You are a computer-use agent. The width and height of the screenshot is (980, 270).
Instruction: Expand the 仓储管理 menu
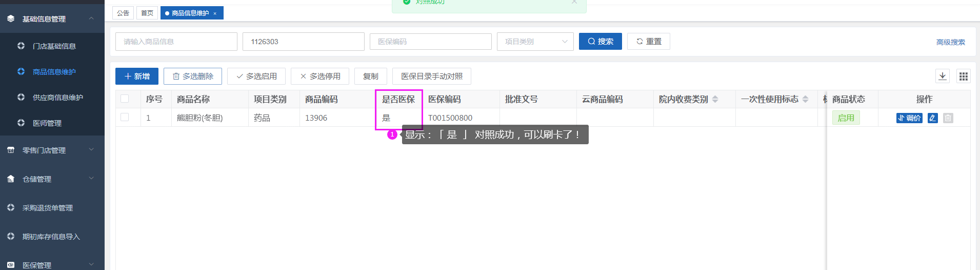click(x=51, y=179)
